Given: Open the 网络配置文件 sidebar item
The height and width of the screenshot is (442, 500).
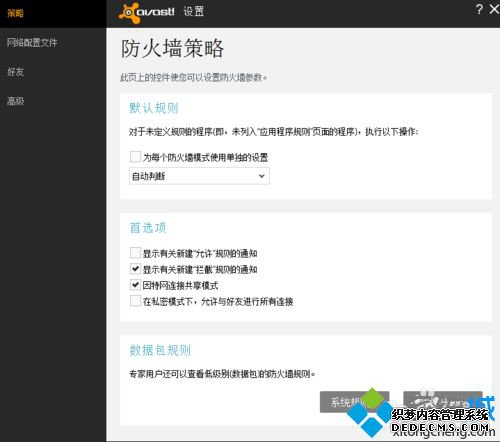Looking at the screenshot, I should tap(32, 42).
